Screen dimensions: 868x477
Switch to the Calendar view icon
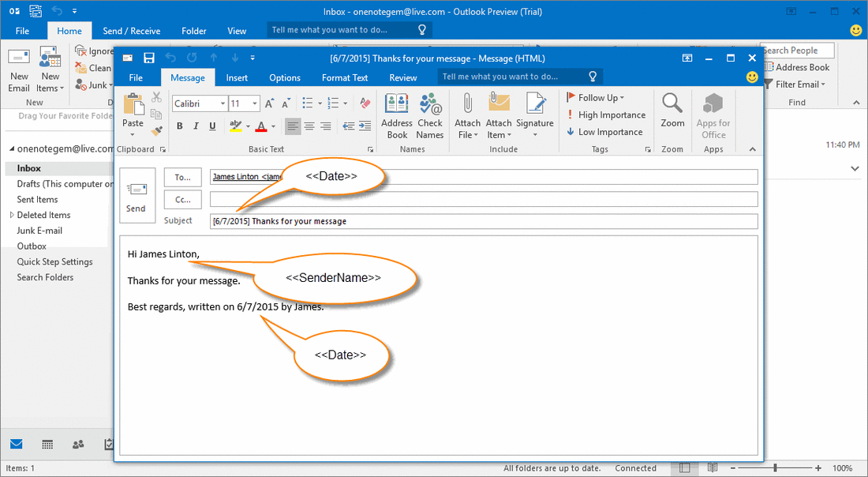(47, 444)
